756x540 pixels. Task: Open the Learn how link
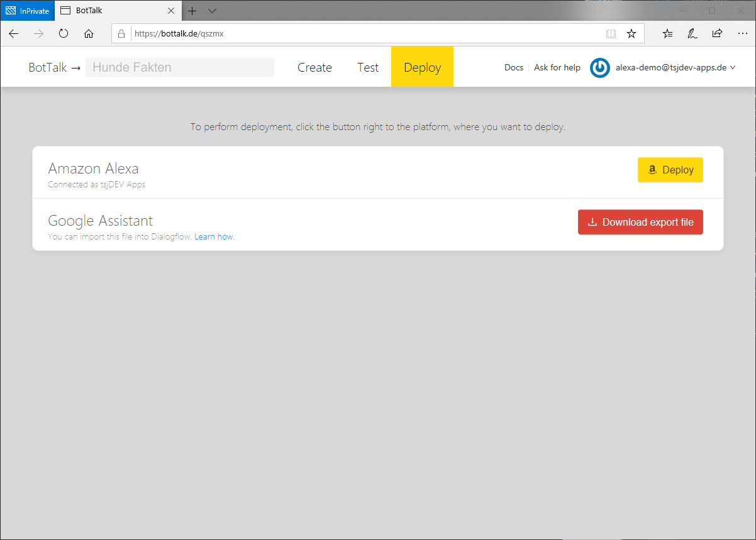point(214,237)
